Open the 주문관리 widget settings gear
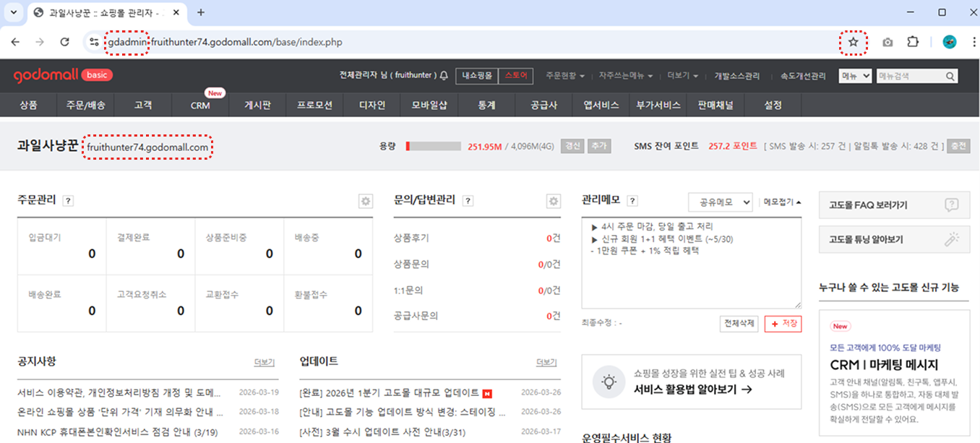 [366, 202]
